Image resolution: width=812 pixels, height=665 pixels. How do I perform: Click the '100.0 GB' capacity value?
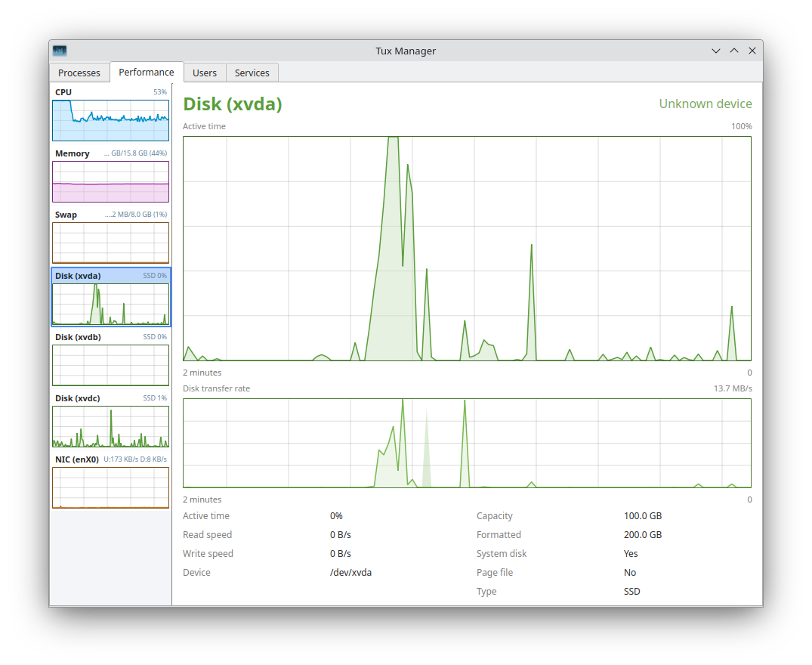(643, 516)
